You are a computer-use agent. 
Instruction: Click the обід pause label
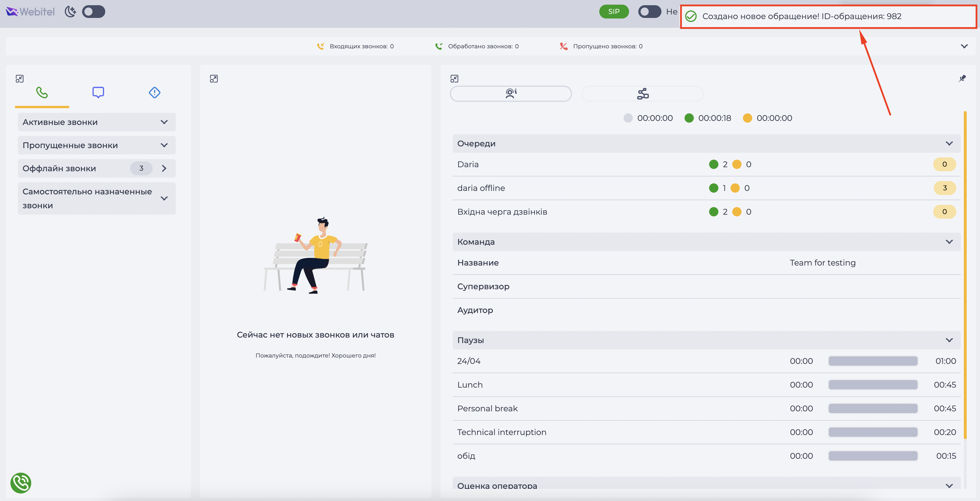466,456
